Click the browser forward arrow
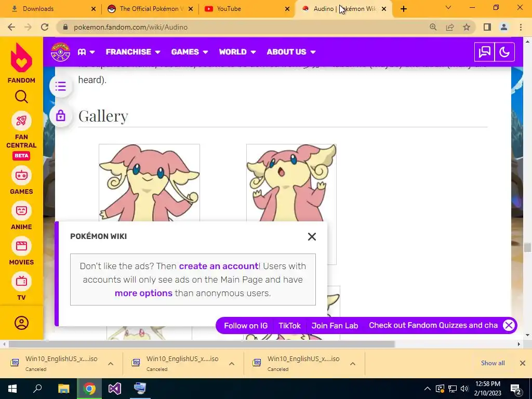532x399 pixels. (x=28, y=27)
